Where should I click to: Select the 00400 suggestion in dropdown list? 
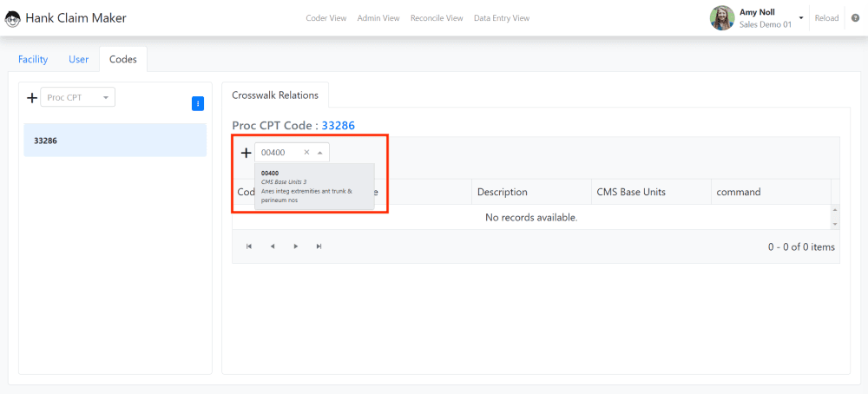[314, 187]
